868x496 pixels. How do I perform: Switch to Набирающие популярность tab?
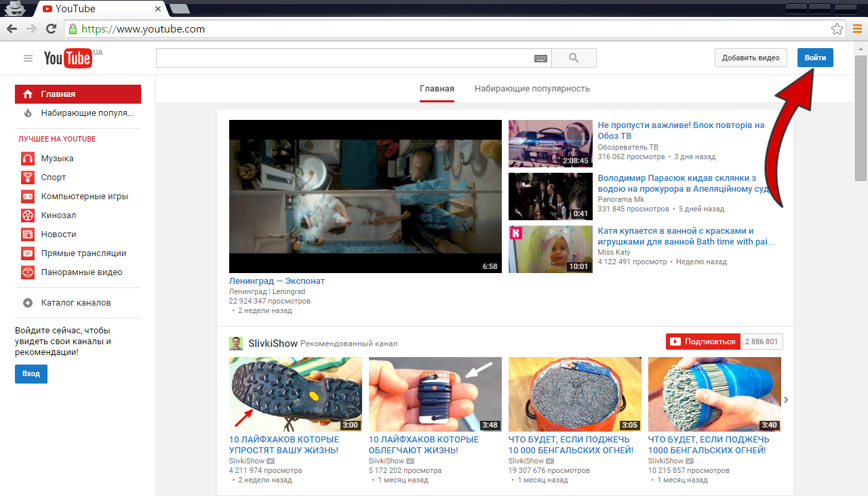coord(532,89)
